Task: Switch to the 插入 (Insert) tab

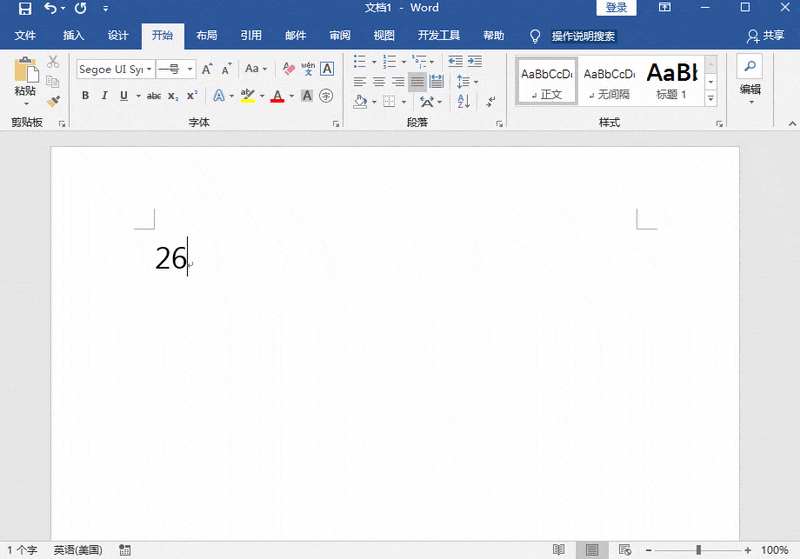Action: 74,35
